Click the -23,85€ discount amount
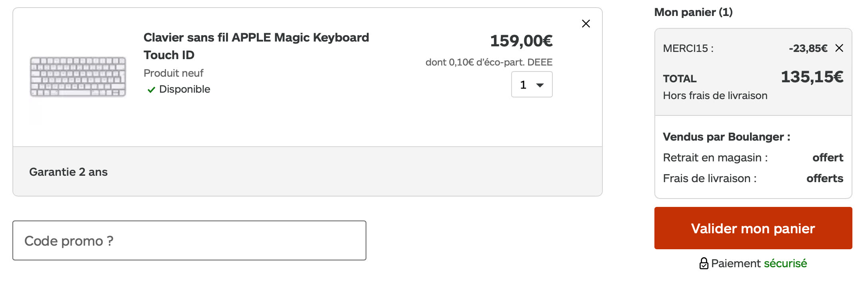 (808, 48)
